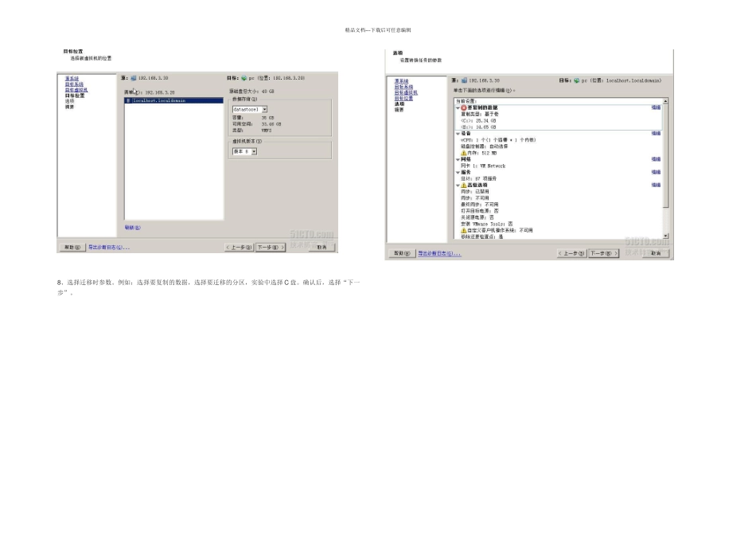Open the virtual machine version 8 dropdown

(254, 151)
